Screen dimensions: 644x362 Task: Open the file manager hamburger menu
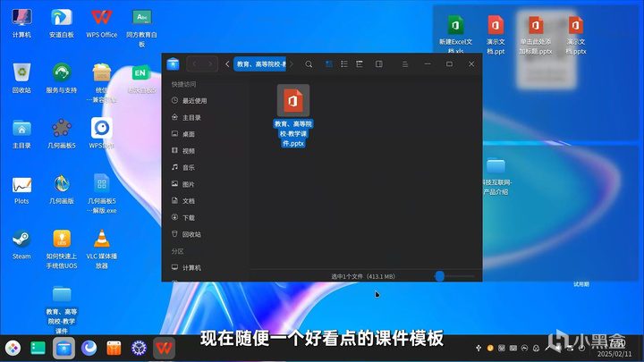(405, 64)
